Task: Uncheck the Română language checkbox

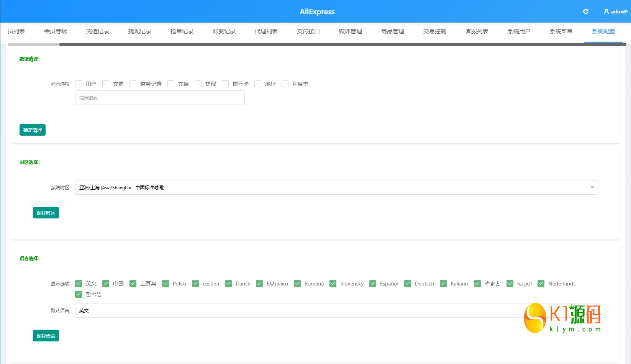Action: [x=297, y=284]
